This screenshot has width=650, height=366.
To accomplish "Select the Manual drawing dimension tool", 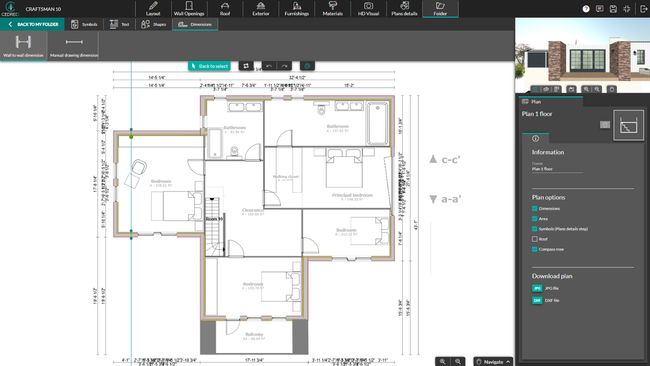I will pos(74,46).
